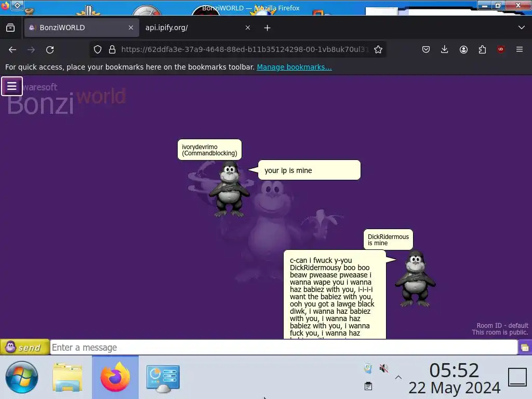Click the muted volume tray icon
This screenshot has height=399, width=532.
click(383, 368)
